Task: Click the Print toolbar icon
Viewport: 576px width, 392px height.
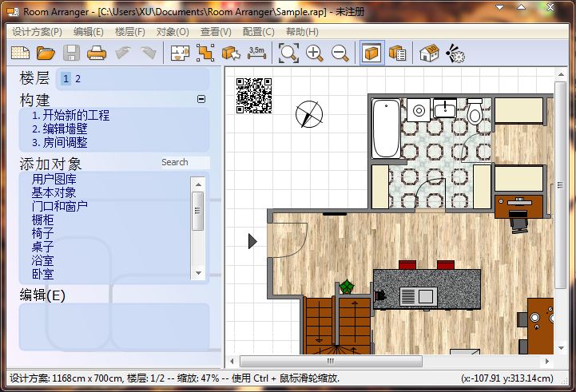Action: point(97,53)
